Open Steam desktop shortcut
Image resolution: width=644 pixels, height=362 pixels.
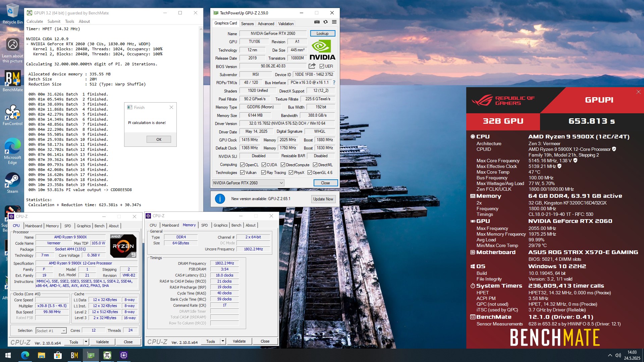(13, 183)
